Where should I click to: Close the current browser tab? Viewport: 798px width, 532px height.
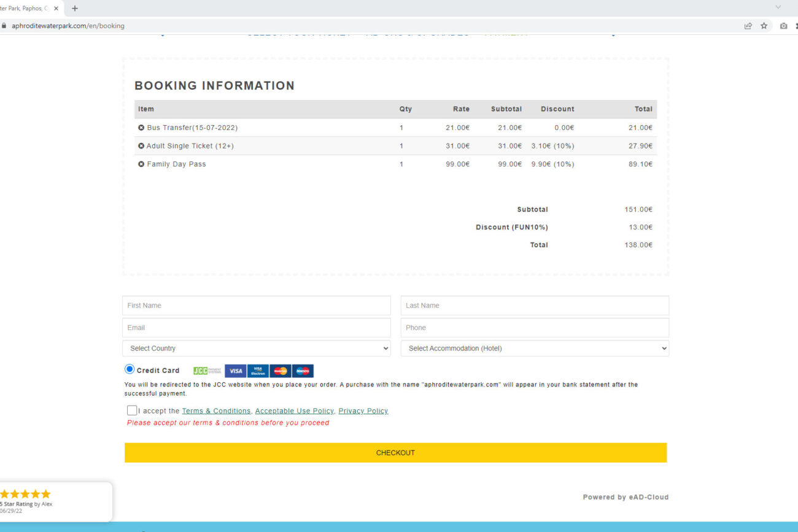click(56, 9)
